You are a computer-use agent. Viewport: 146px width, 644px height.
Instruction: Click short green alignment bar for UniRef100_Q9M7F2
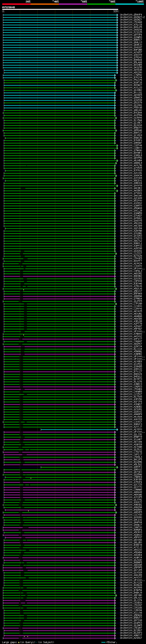(x=79, y=467)
